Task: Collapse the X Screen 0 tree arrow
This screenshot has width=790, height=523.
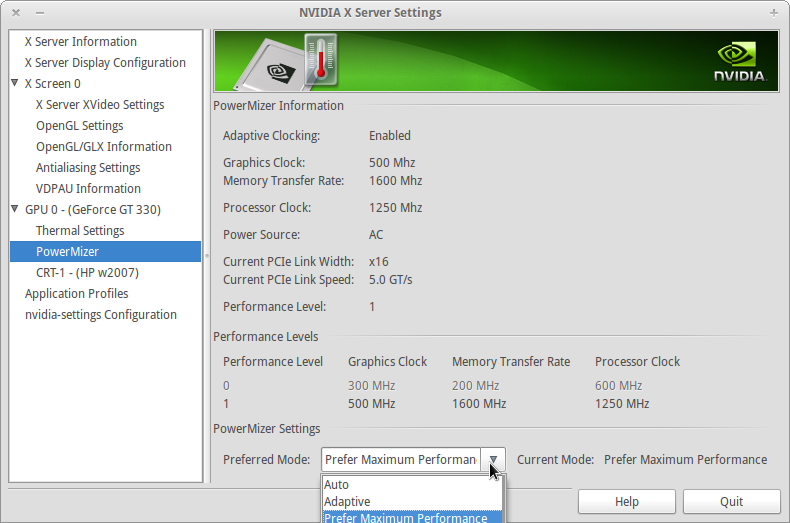Action: click(x=15, y=83)
